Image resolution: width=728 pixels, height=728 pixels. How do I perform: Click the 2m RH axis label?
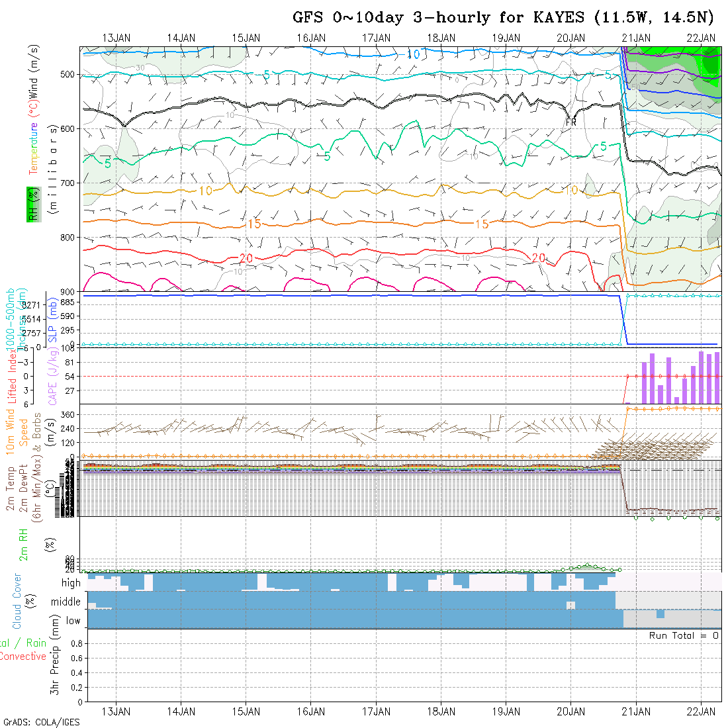tap(23, 545)
